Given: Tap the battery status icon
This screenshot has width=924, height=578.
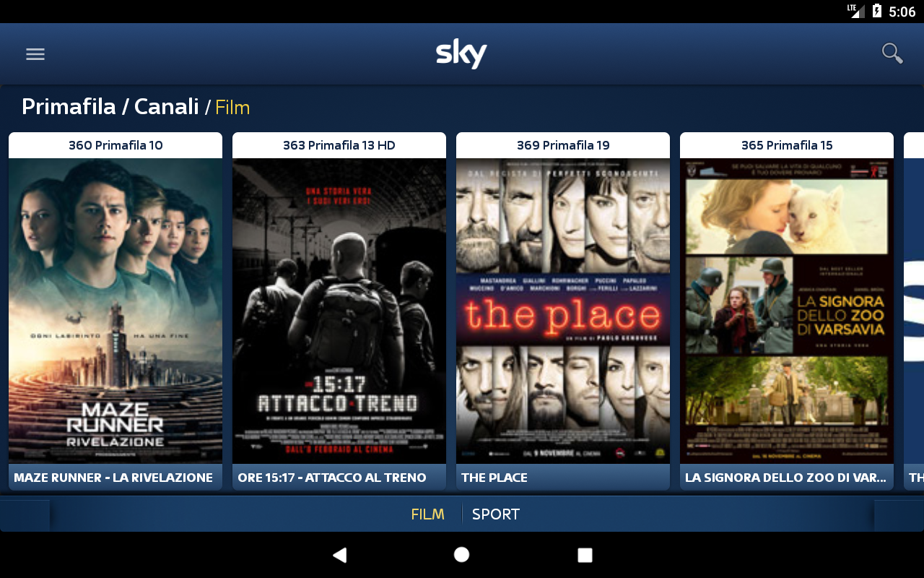Looking at the screenshot, I should point(876,11).
